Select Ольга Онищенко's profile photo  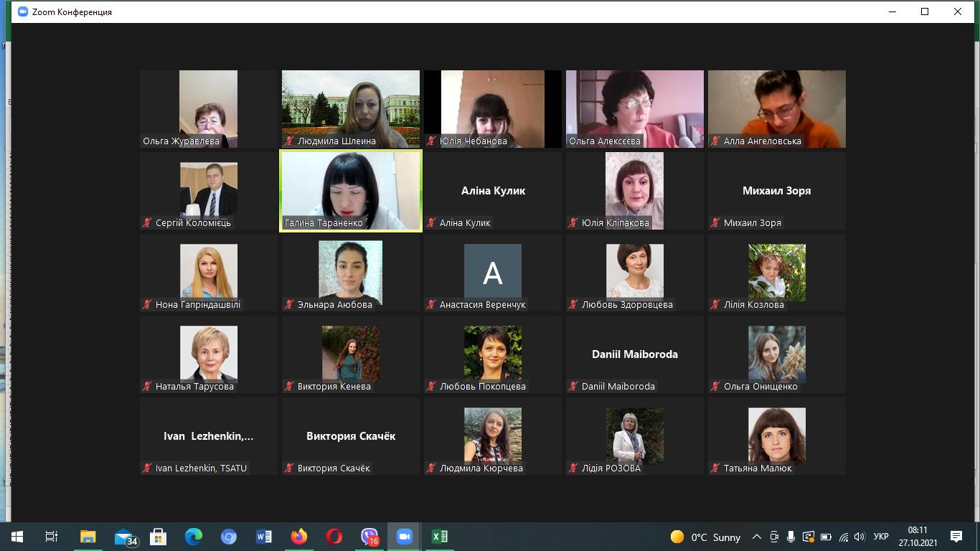click(777, 353)
